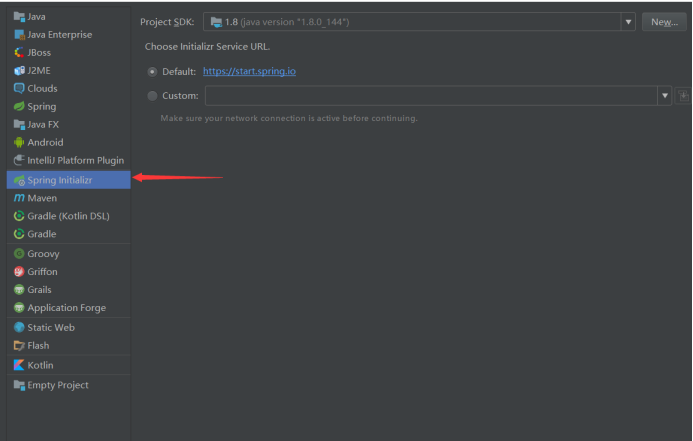This screenshot has height=441, width=693.
Task: Select Flash project type label
Action: tap(38, 346)
